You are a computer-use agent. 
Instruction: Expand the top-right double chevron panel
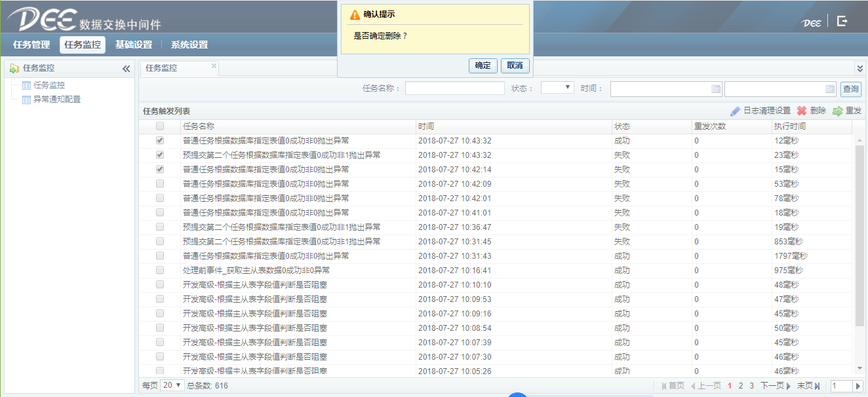[860, 68]
